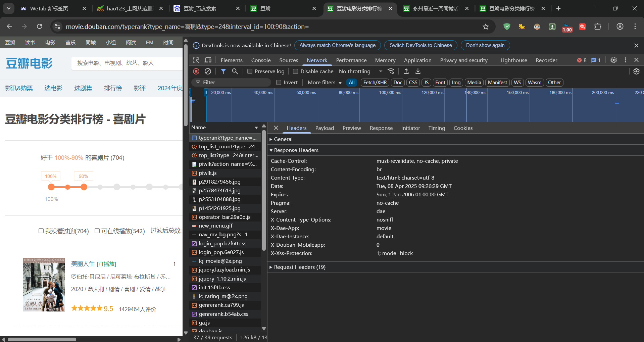
Task: Open the Chrome profile avatar icon
Action: pos(620,27)
